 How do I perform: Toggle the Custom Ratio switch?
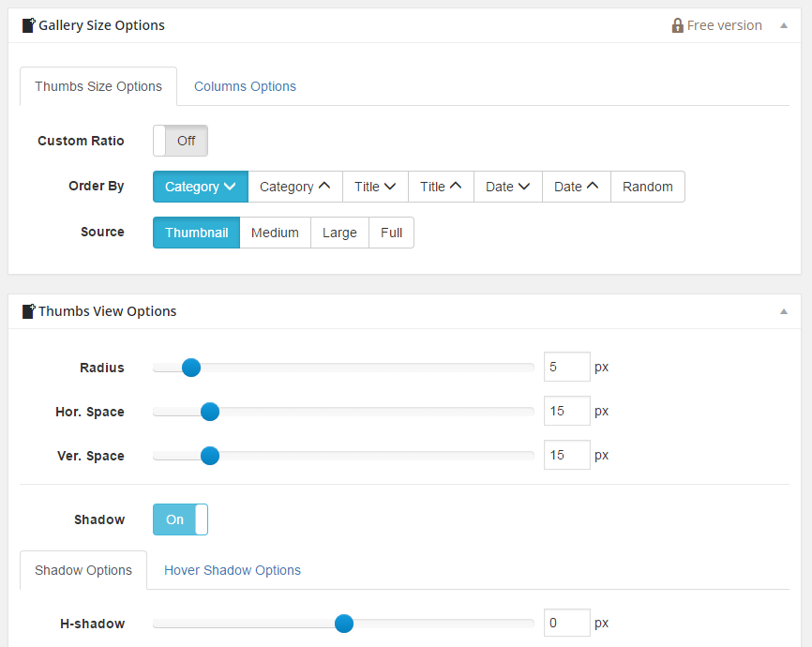coord(180,141)
